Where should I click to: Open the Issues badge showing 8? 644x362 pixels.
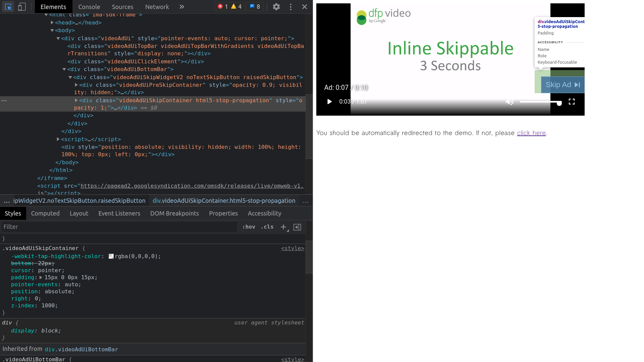255,6
